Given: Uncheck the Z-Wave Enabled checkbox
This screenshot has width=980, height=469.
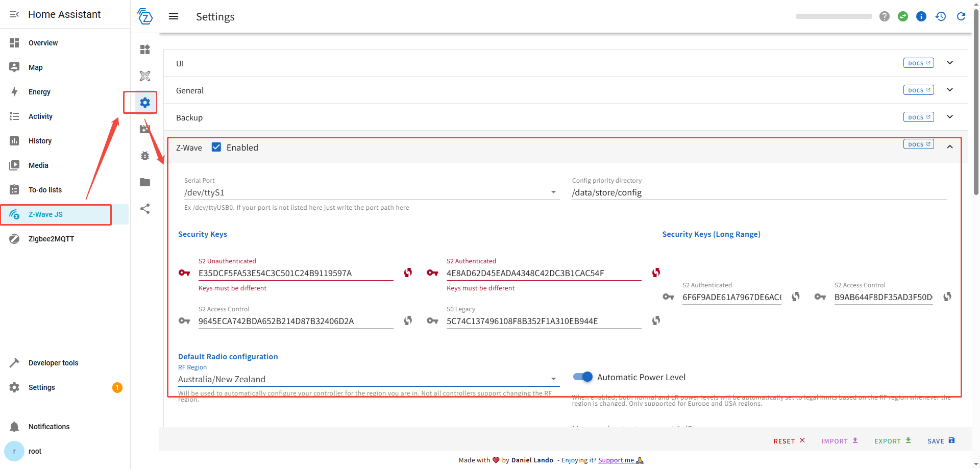Looking at the screenshot, I should pos(216,147).
